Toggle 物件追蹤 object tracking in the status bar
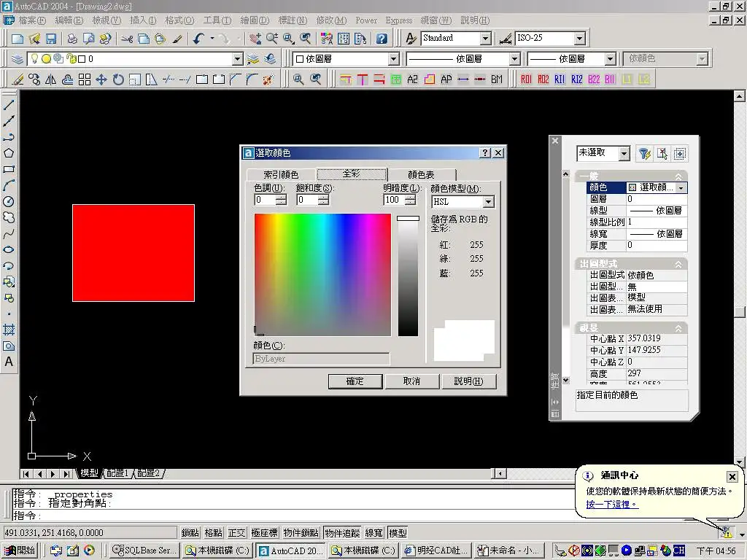 tap(343, 533)
